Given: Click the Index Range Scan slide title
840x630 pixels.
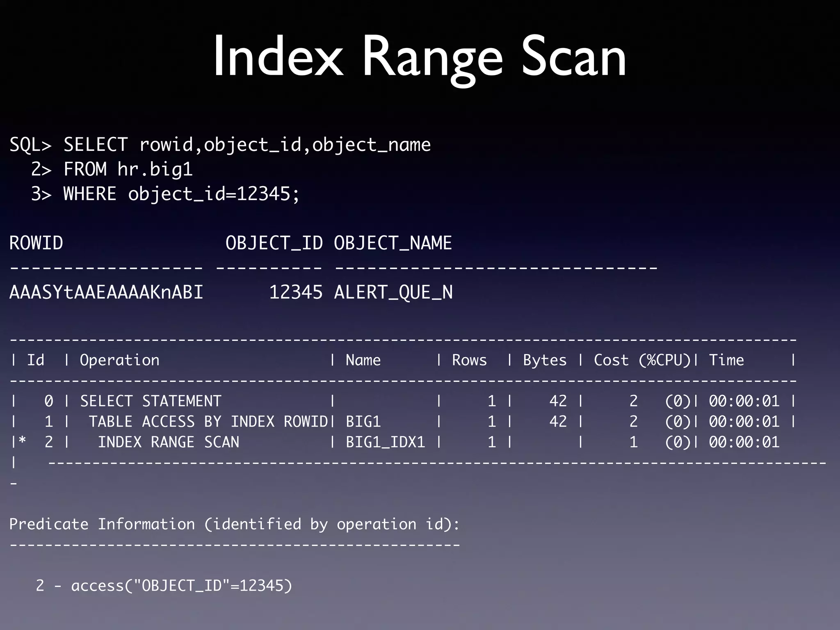Looking at the screenshot, I should (x=419, y=56).
